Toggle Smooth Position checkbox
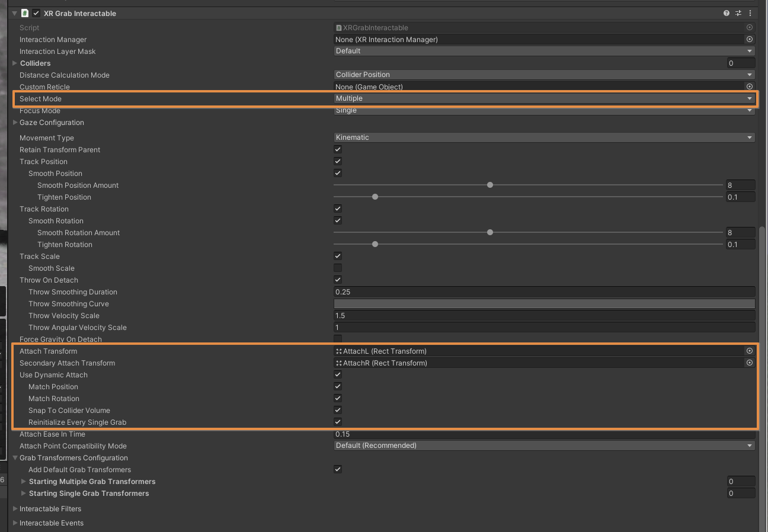 click(338, 173)
